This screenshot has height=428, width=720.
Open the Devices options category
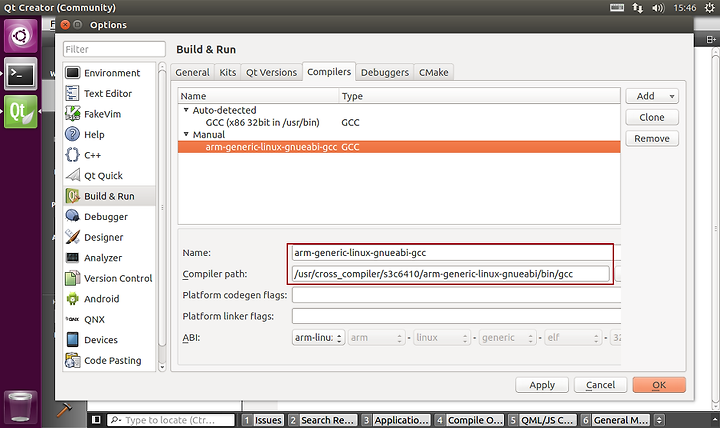(109, 340)
